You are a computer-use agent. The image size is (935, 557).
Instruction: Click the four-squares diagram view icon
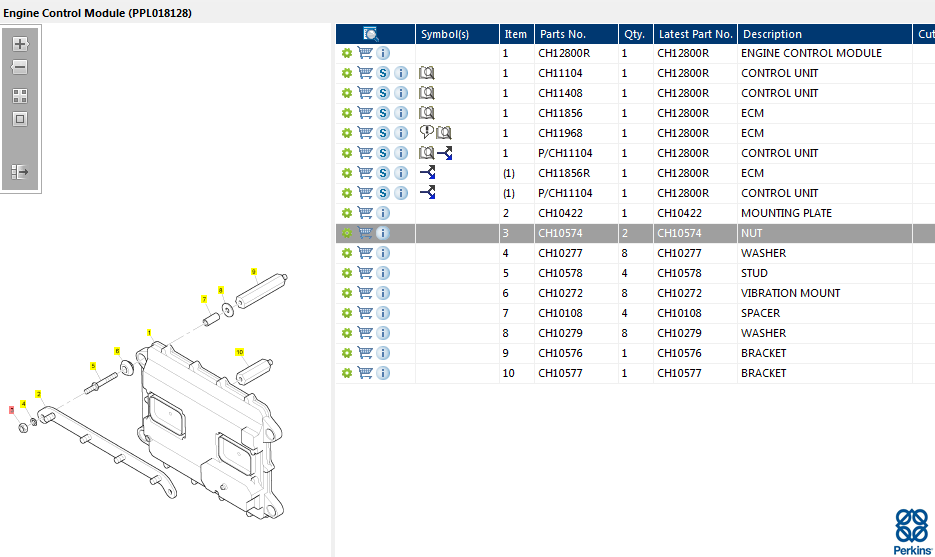pyautogui.click(x=20, y=96)
